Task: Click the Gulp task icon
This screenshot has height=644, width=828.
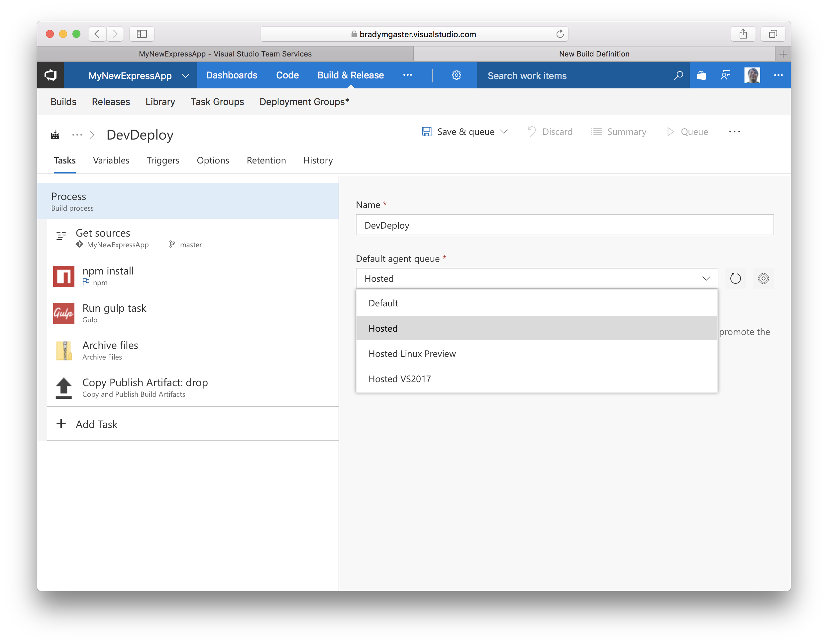Action: pyautogui.click(x=64, y=313)
